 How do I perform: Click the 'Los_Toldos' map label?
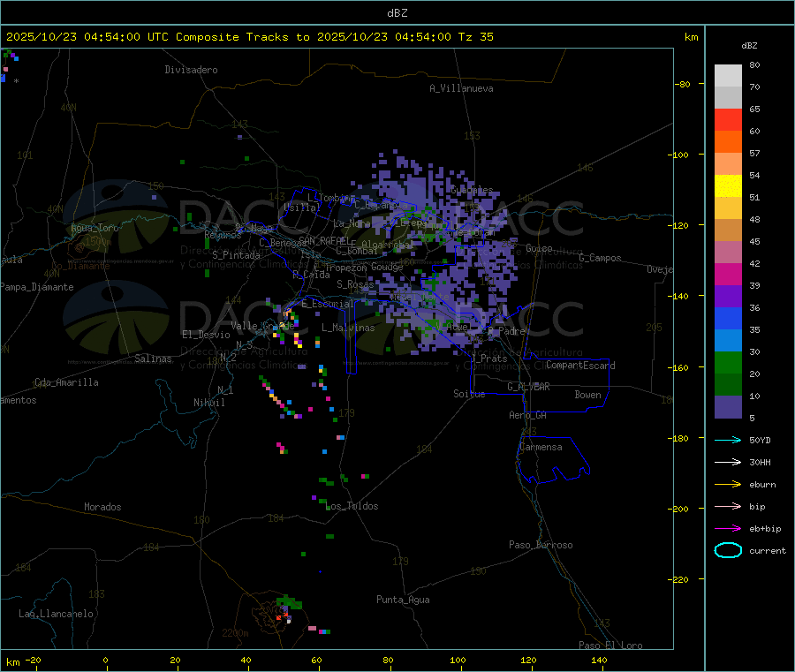click(352, 506)
